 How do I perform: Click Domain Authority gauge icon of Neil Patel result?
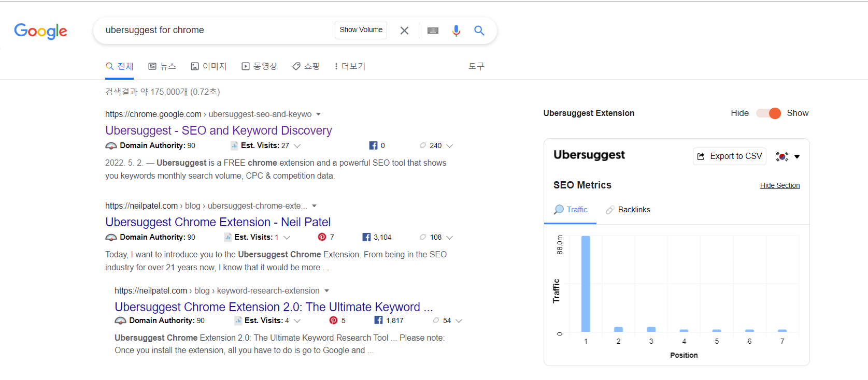pyautogui.click(x=111, y=238)
